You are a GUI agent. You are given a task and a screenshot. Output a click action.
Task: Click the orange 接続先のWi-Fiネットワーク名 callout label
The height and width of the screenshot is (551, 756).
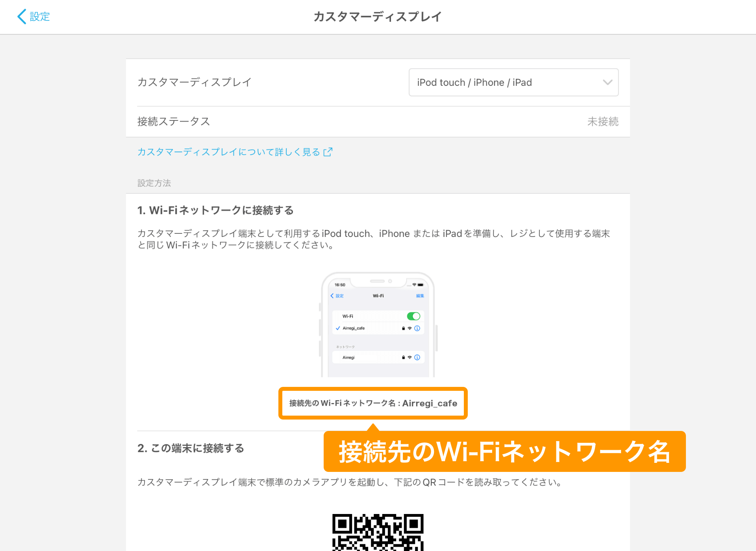[502, 452]
